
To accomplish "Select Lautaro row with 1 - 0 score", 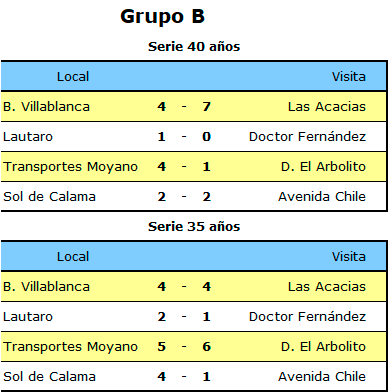I will coord(193,137).
